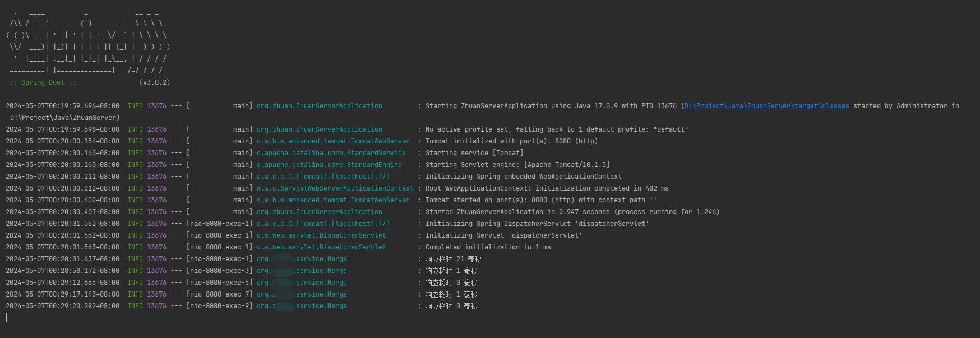The image size is (980, 338).
Task: Select timestamp 2024-05-07T00:29:17.143+08:00
Action: 62,294
